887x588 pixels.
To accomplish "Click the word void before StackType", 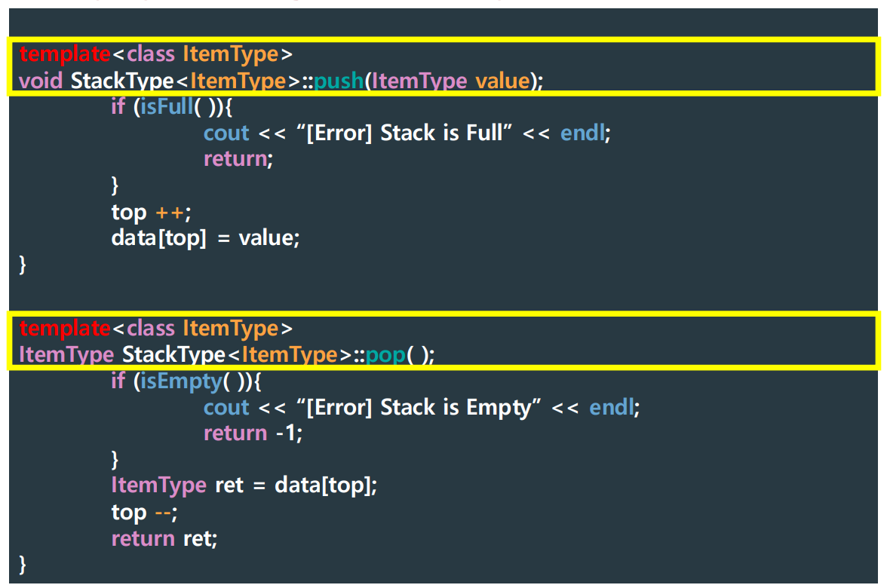I will (41, 81).
